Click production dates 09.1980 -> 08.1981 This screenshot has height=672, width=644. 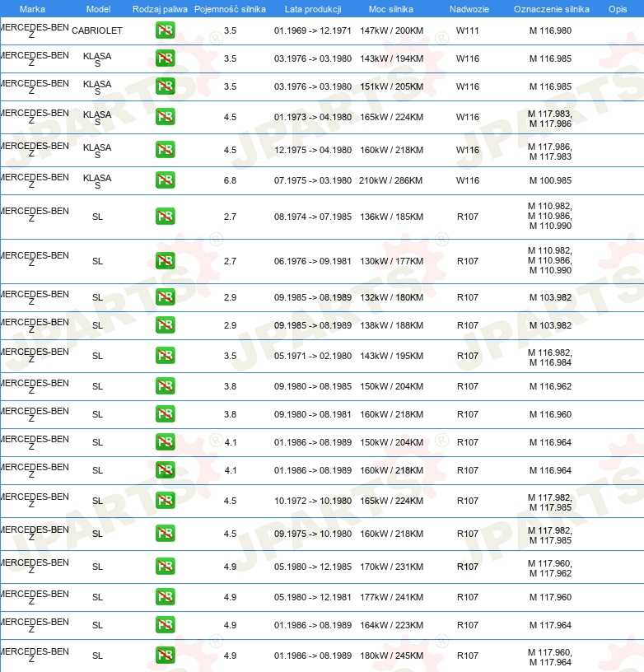(313, 414)
